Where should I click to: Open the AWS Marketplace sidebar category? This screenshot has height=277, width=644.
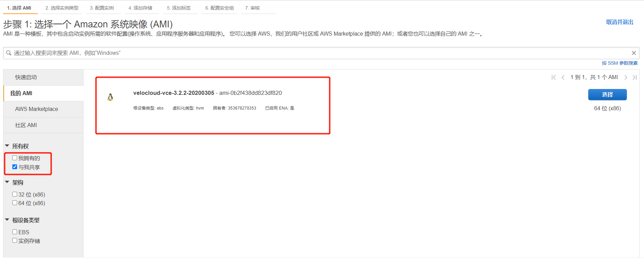[43, 109]
